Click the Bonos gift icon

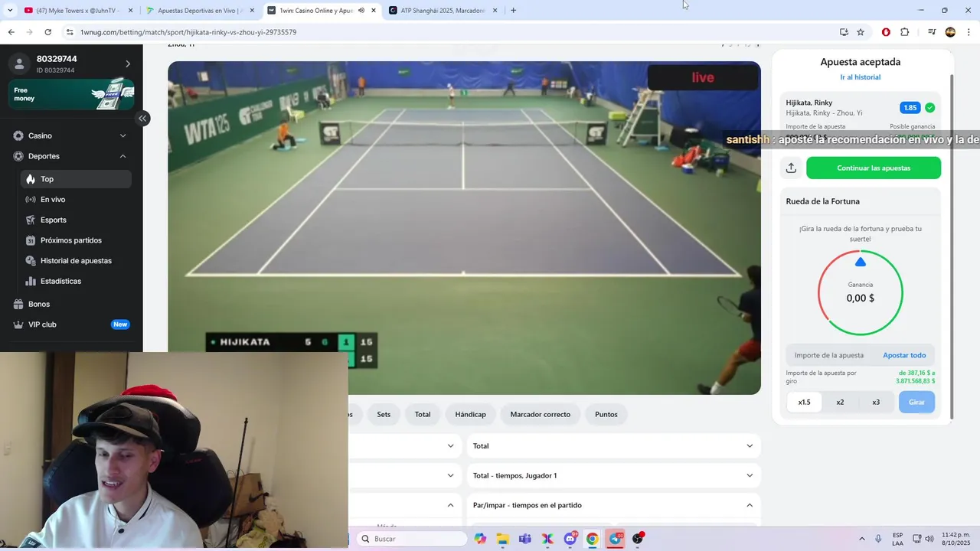coord(18,304)
